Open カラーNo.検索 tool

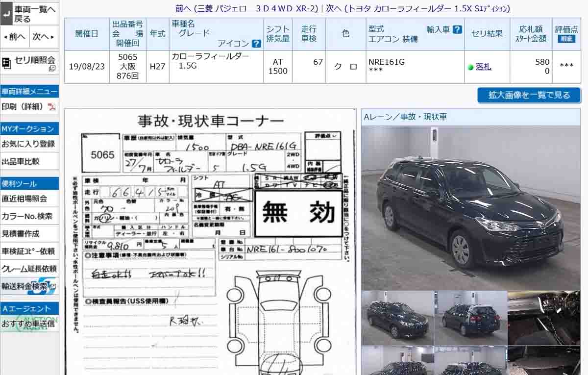29,216
